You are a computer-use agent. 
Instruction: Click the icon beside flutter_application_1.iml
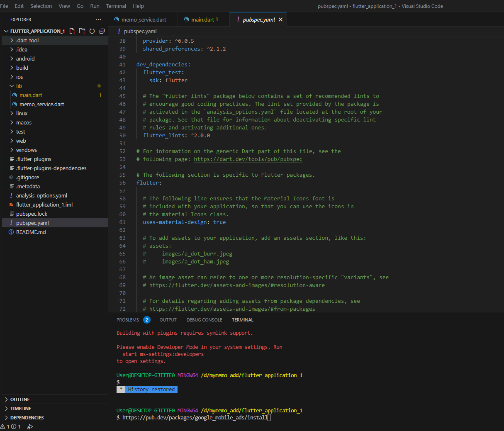pyautogui.click(x=11, y=205)
